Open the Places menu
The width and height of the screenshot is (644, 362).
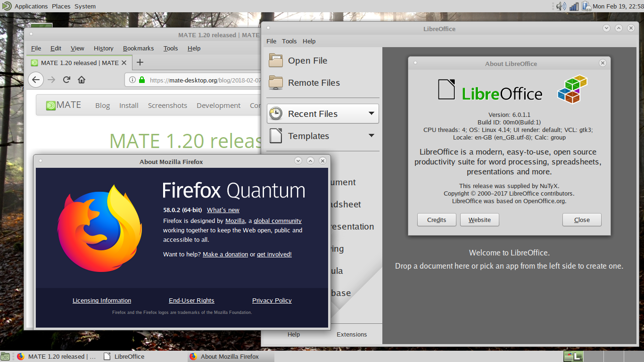(x=61, y=6)
